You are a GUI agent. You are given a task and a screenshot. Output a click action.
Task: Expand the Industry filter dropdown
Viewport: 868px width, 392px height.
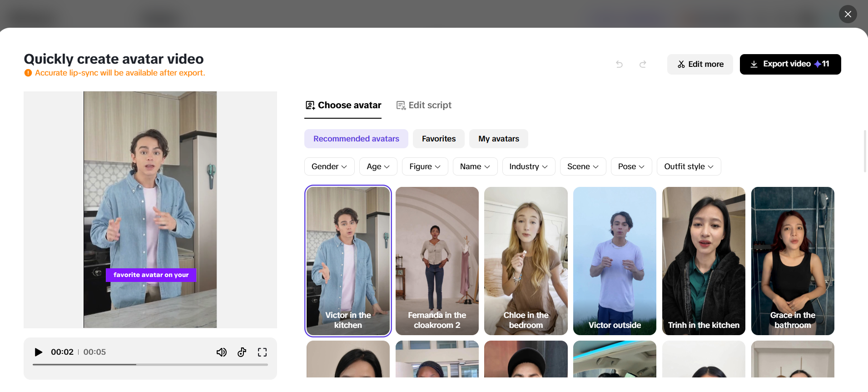point(529,166)
